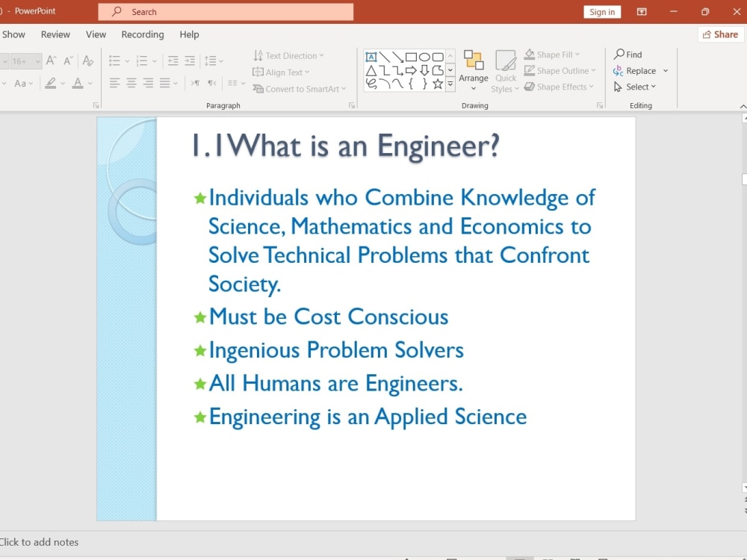Open the Arrange dropdown
The image size is (747, 560).
(x=474, y=70)
